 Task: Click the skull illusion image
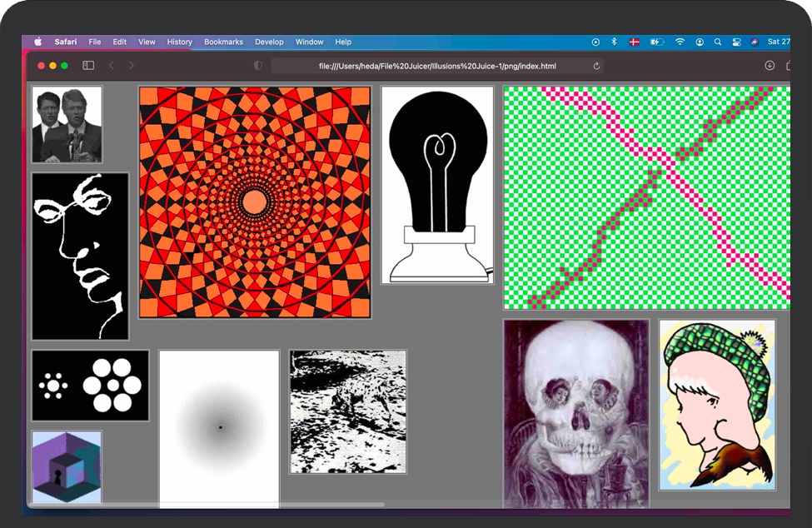(576, 412)
